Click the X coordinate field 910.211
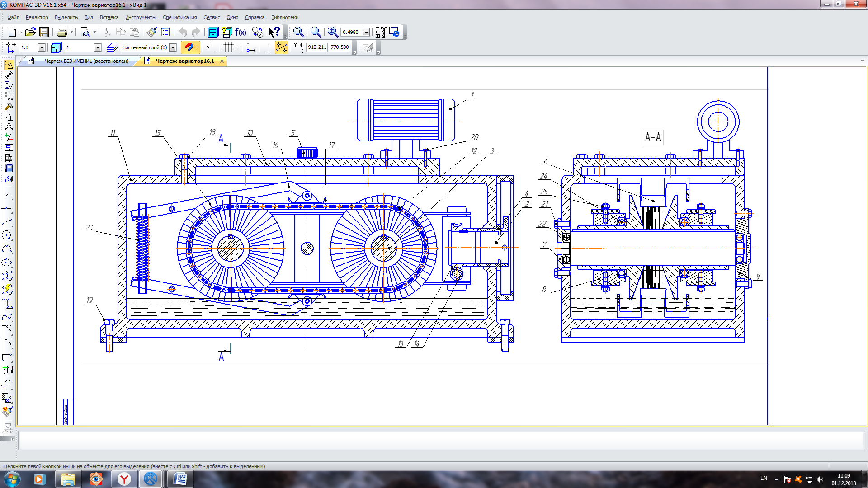The width and height of the screenshot is (868, 488). tap(317, 47)
